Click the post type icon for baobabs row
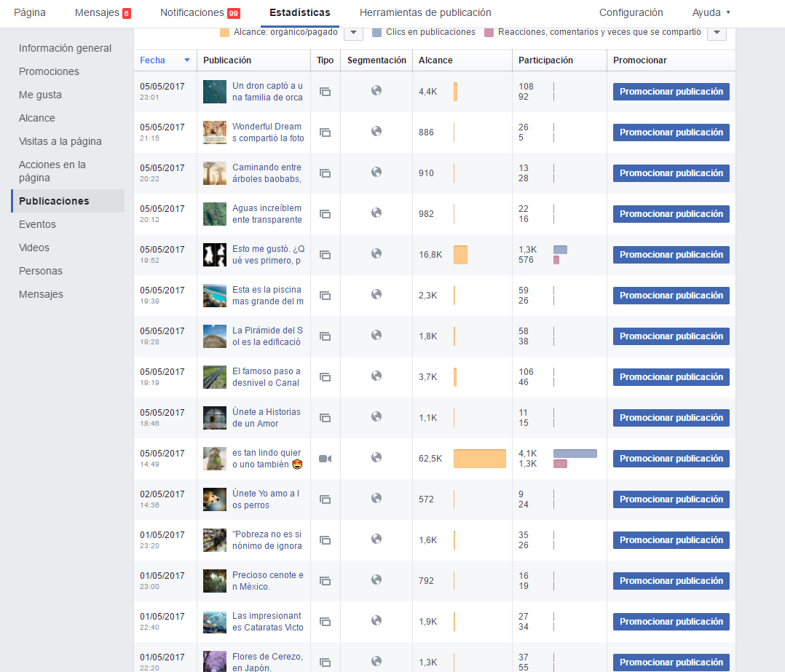Screen dimensions: 785x672 [x=326, y=173]
